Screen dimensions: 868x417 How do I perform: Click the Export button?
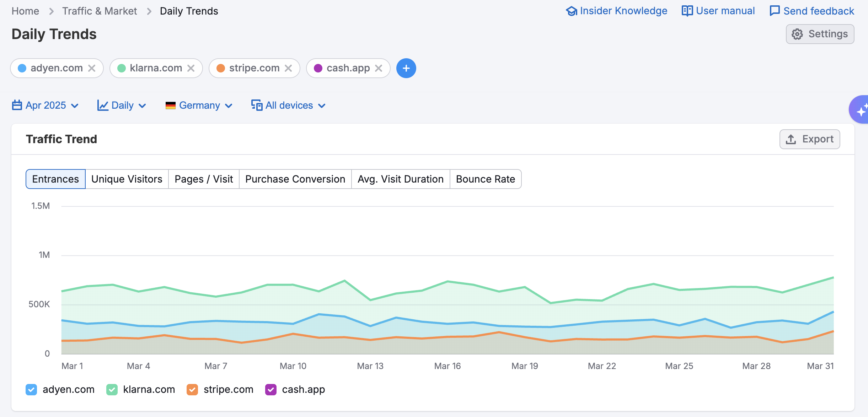tap(810, 139)
